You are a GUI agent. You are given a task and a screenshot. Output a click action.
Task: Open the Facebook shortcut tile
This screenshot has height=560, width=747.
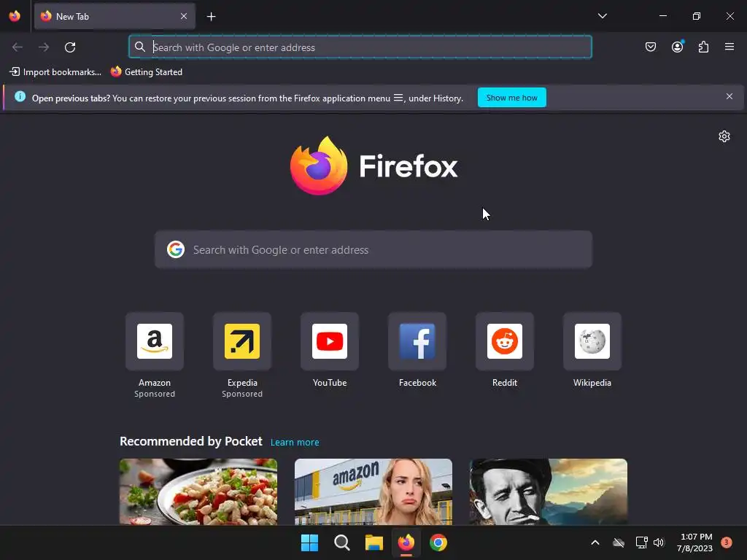pos(417,341)
